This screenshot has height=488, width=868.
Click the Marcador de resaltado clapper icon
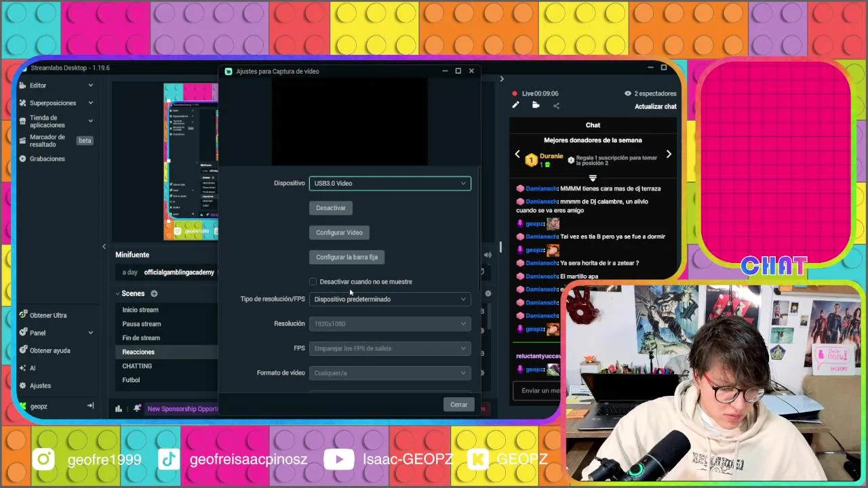23,140
